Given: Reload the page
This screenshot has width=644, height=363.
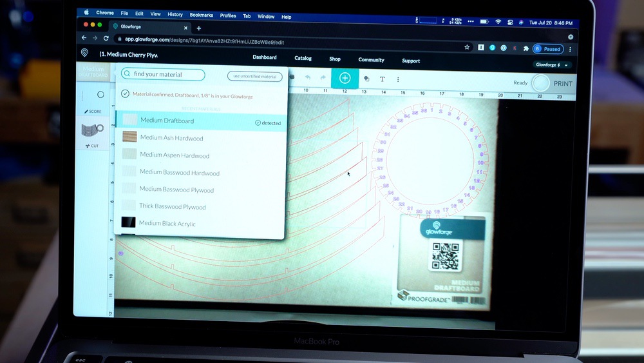Looking at the screenshot, I should click(x=106, y=38).
